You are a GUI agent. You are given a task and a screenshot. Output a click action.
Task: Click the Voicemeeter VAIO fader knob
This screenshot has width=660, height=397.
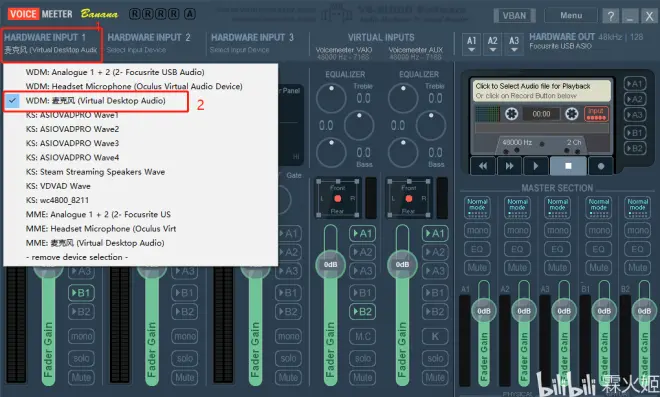(330, 264)
